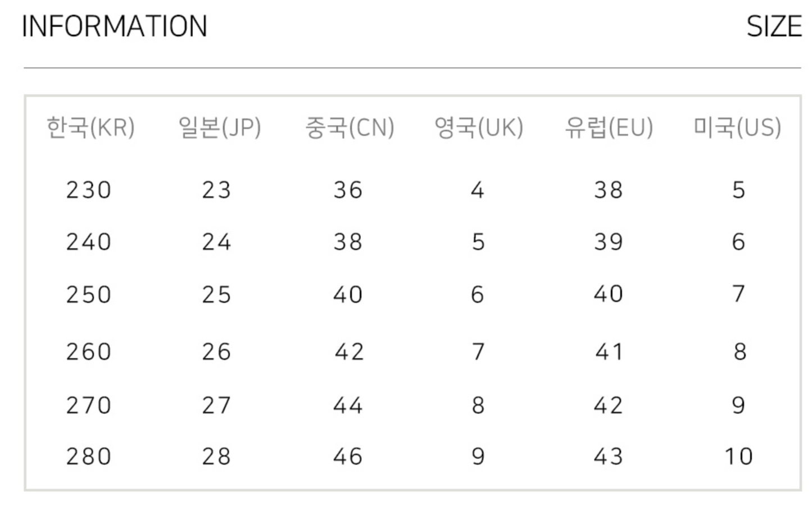Select the 230 size in KR column
The height and width of the screenshot is (520, 812).
[x=89, y=190]
